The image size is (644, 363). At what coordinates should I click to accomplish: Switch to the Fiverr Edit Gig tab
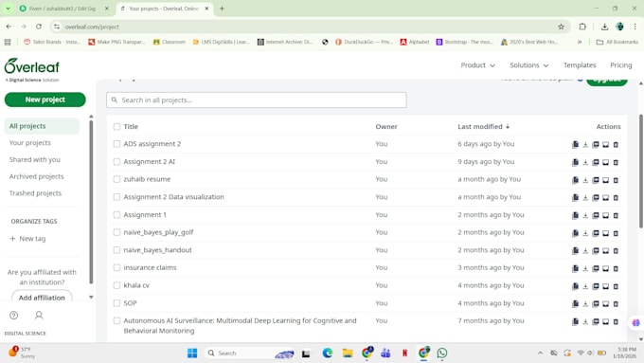tap(62, 9)
